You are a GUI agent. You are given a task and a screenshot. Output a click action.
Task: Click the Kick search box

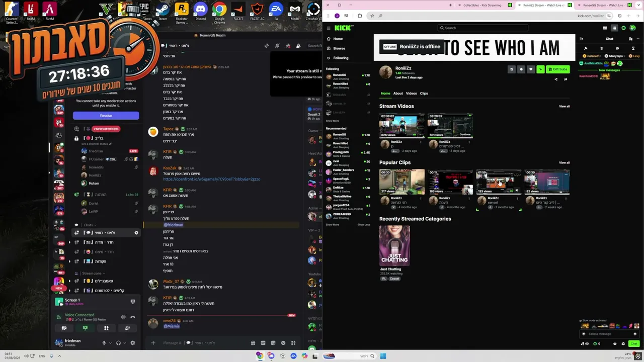coord(483,28)
